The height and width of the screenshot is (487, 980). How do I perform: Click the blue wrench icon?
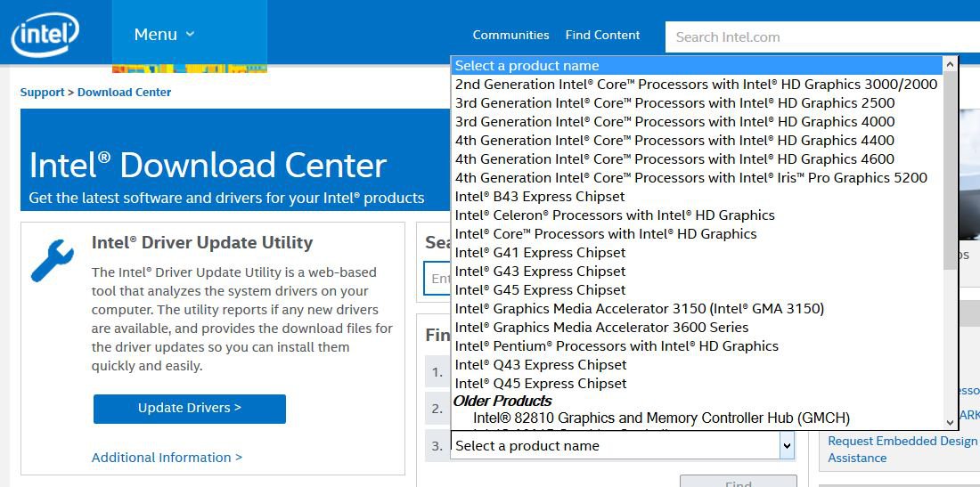pyautogui.click(x=53, y=261)
